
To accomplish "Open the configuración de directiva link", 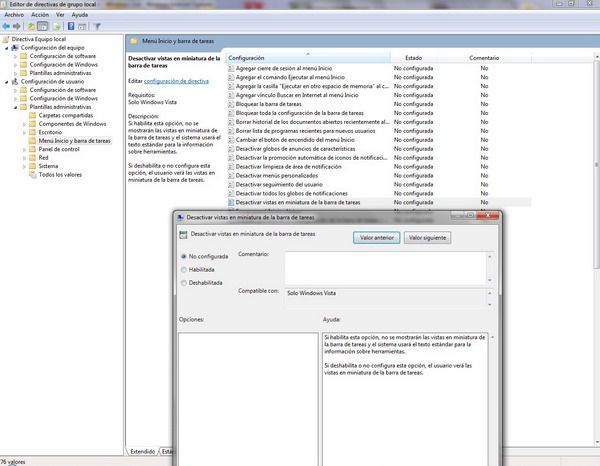I will [176, 80].
